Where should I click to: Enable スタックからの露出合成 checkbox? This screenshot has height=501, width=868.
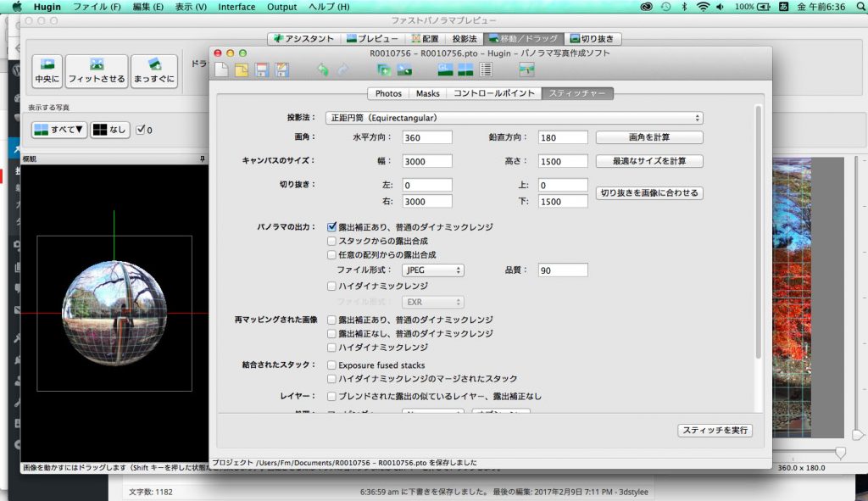tap(331, 241)
